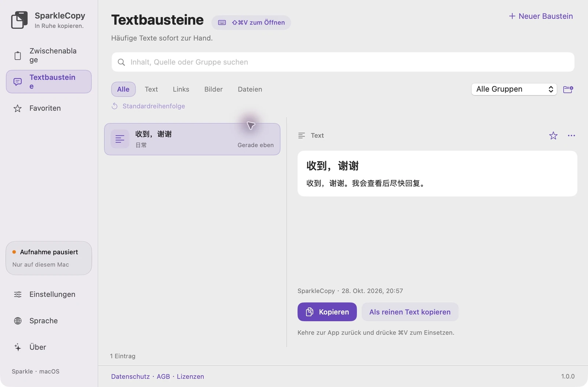Focus the Inhalt, Quelle oder Gruppe search field
This screenshot has width=588, height=387.
pos(343,62)
